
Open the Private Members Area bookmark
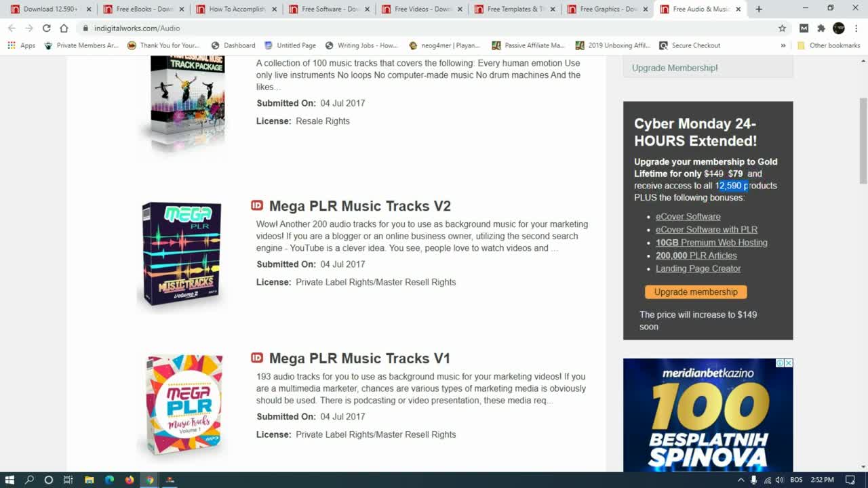81,45
